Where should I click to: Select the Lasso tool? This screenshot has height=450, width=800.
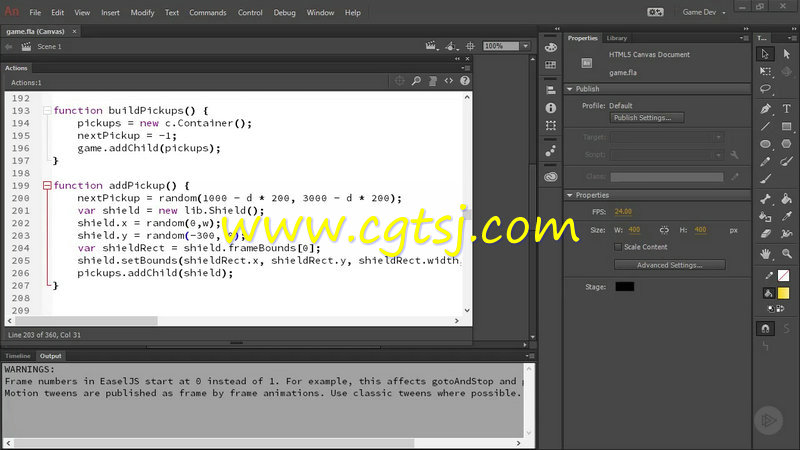click(765, 89)
